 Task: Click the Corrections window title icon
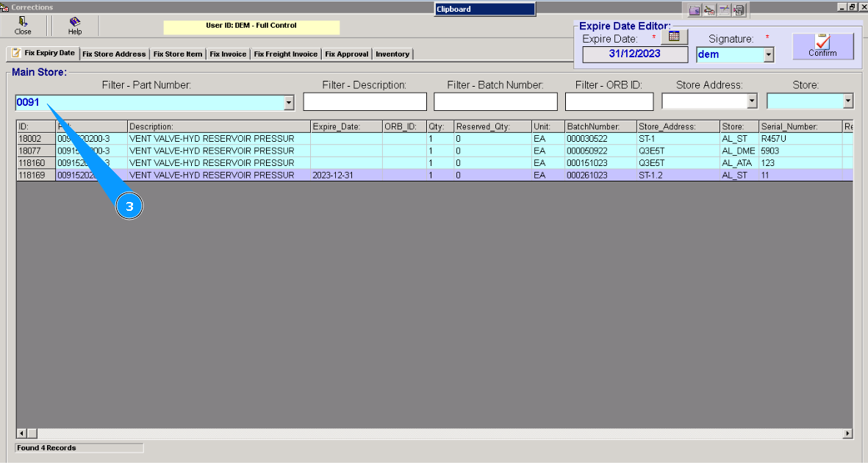coord(4,7)
